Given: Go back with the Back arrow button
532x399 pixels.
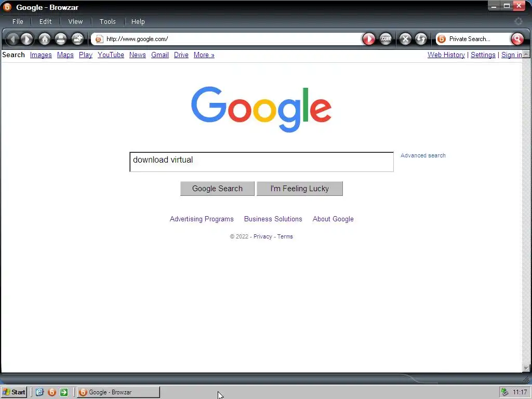Looking at the screenshot, I should [x=12, y=39].
